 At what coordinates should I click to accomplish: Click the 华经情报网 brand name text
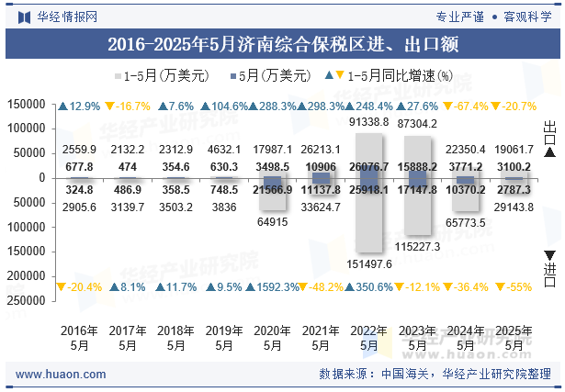point(67,17)
